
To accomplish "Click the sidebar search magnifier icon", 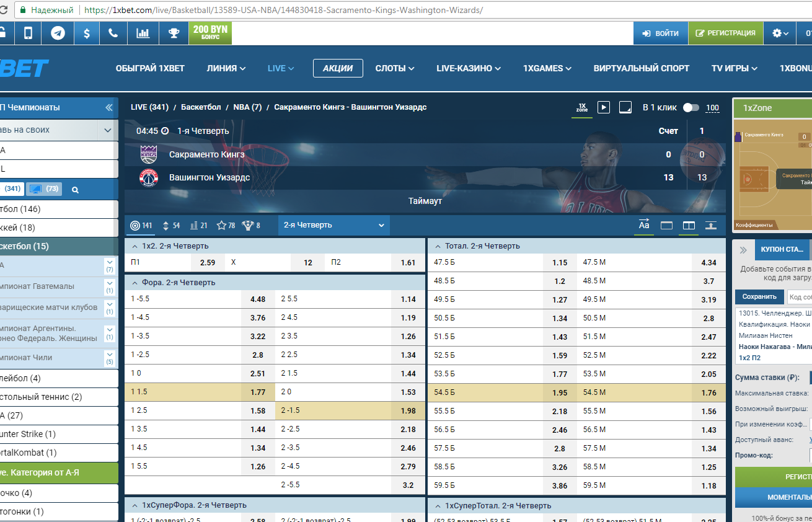I will click(75, 190).
